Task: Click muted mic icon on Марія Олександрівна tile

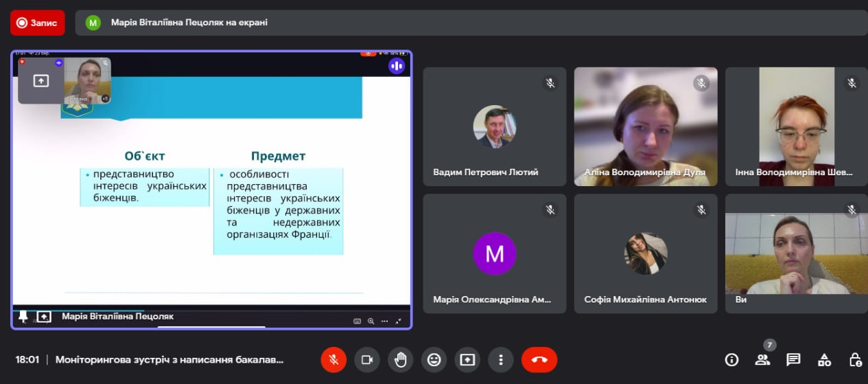Action: [550, 210]
